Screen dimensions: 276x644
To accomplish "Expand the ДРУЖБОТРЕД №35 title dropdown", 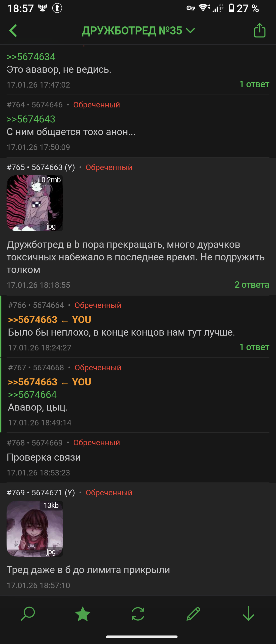I will (138, 31).
